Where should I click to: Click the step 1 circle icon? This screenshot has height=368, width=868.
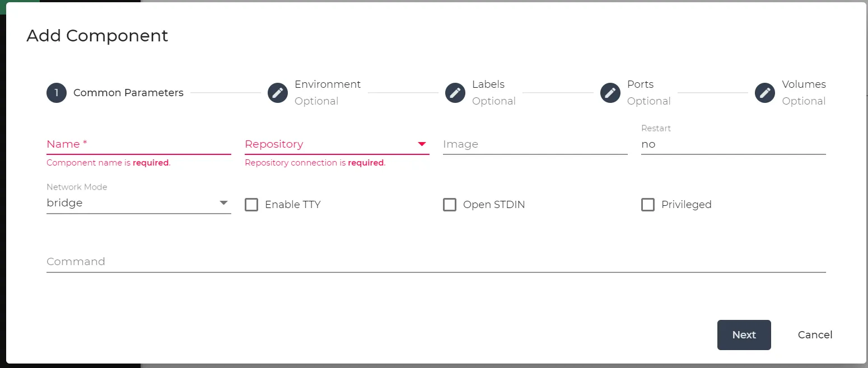(57, 93)
